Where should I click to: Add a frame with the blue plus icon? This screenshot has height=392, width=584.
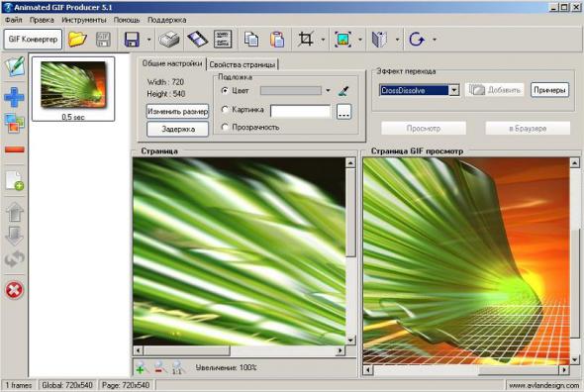14,98
